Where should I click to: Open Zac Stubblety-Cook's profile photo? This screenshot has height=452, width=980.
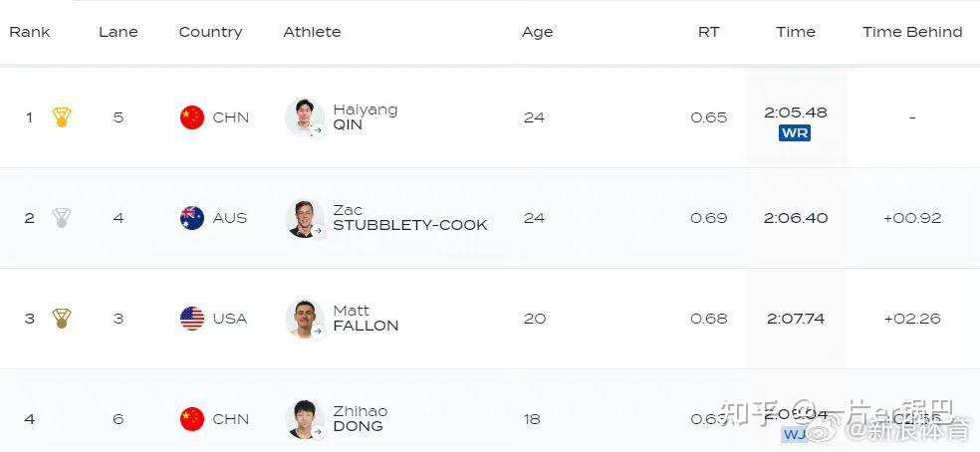coord(304,218)
